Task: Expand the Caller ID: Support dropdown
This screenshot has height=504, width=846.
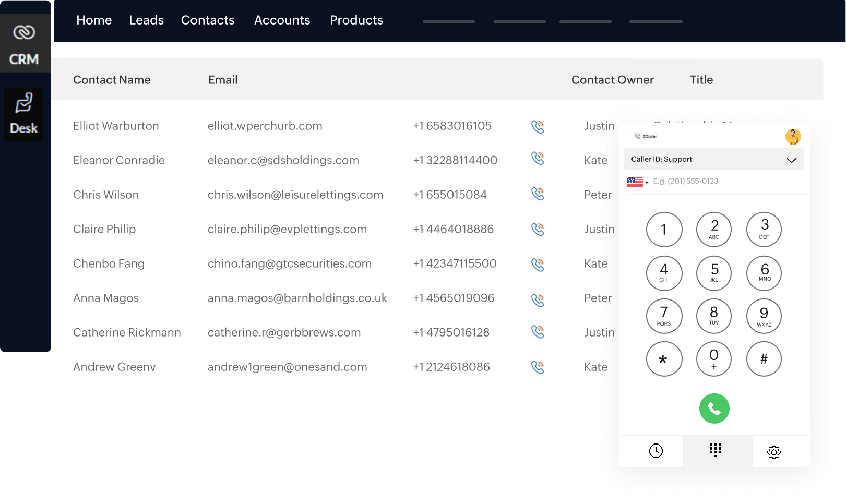Action: click(x=713, y=159)
